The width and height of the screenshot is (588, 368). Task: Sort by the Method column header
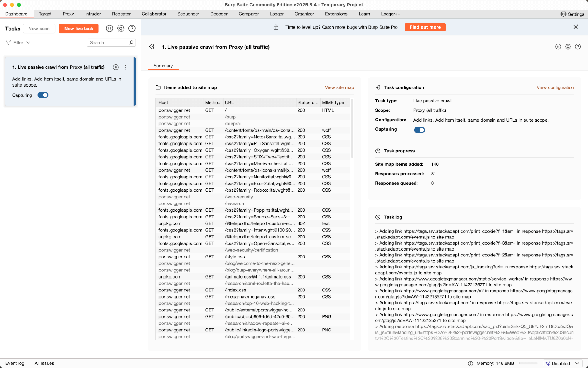[213, 102]
